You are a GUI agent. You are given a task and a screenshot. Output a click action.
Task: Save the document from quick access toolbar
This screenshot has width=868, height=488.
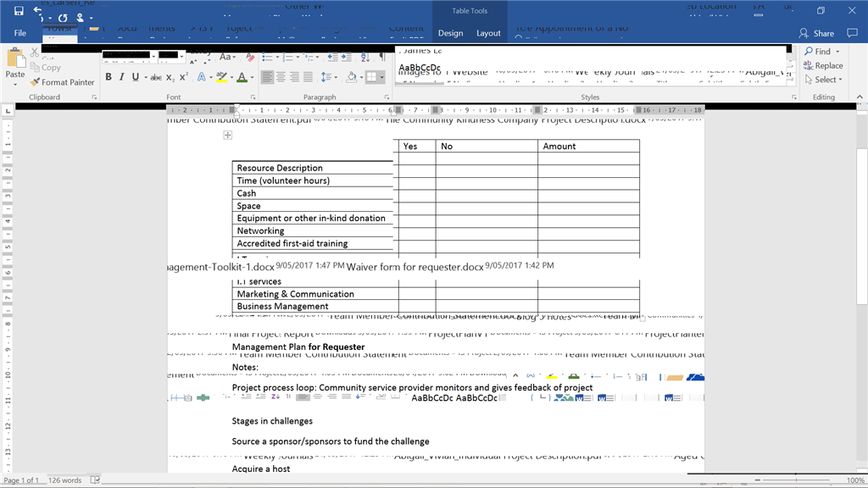click(x=19, y=10)
